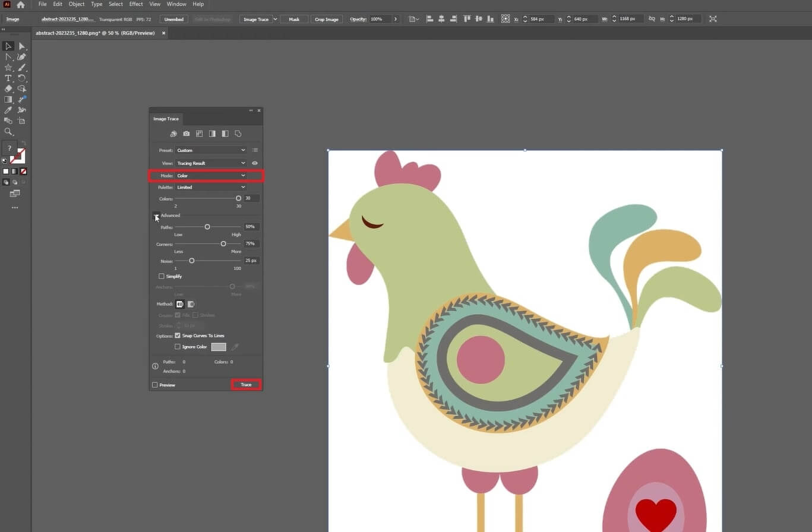This screenshot has height=532, width=812.
Task: Switch to abstract-2023235_1280.png document tab
Action: tap(95, 33)
